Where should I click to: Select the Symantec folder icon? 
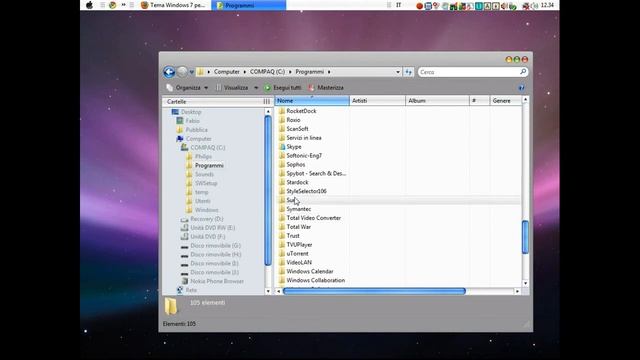tap(282, 209)
